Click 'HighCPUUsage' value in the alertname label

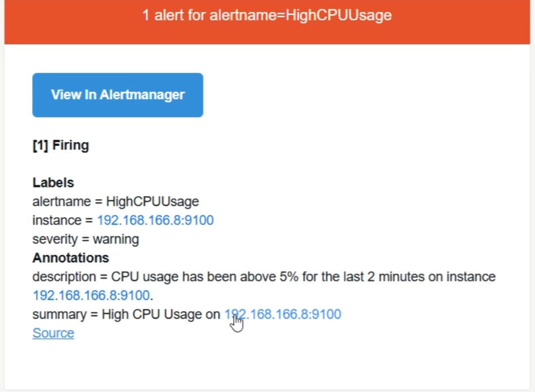coord(152,202)
